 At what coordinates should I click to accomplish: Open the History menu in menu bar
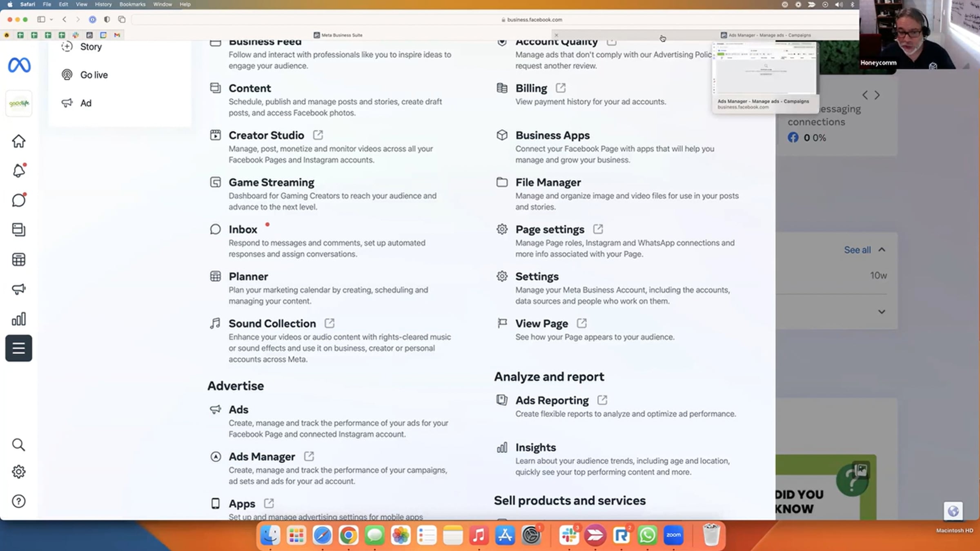[x=103, y=4]
